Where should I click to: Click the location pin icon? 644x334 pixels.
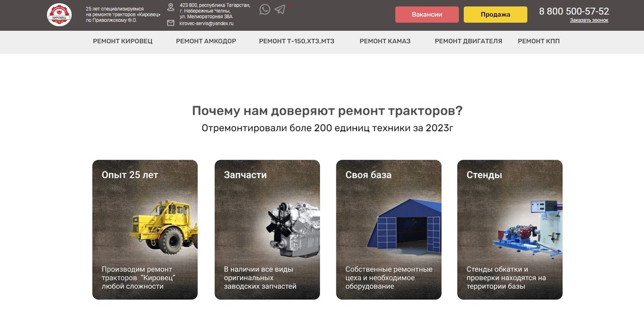pos(171,7)
